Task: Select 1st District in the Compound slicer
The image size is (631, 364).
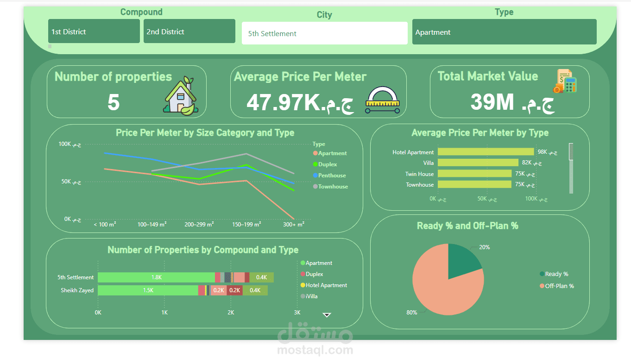Action: tap(94, 31)
